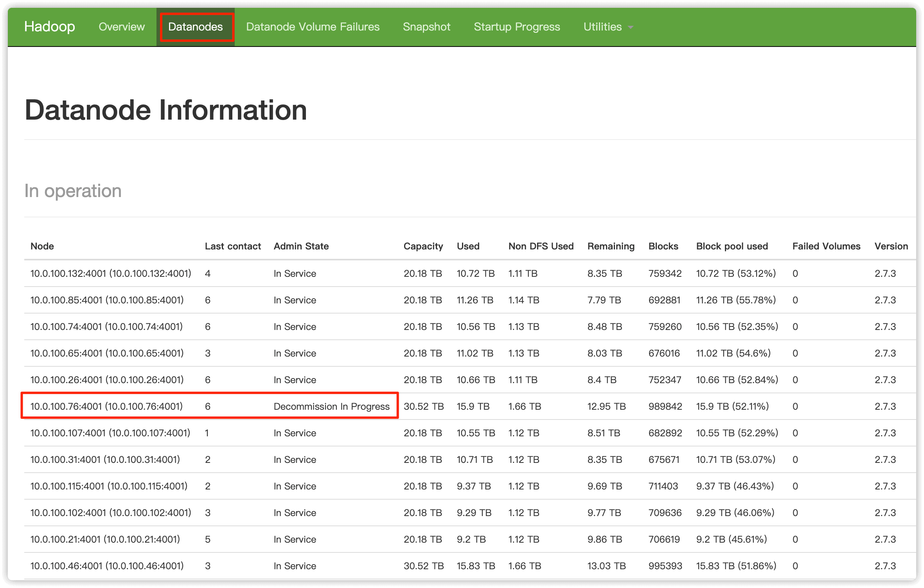Click the Capacity column header

423,246
